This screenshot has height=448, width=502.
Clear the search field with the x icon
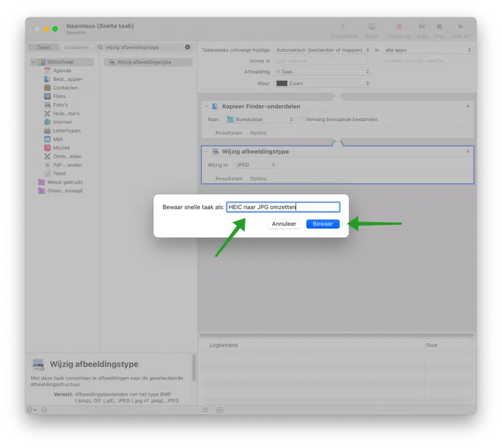pos(187,47)
